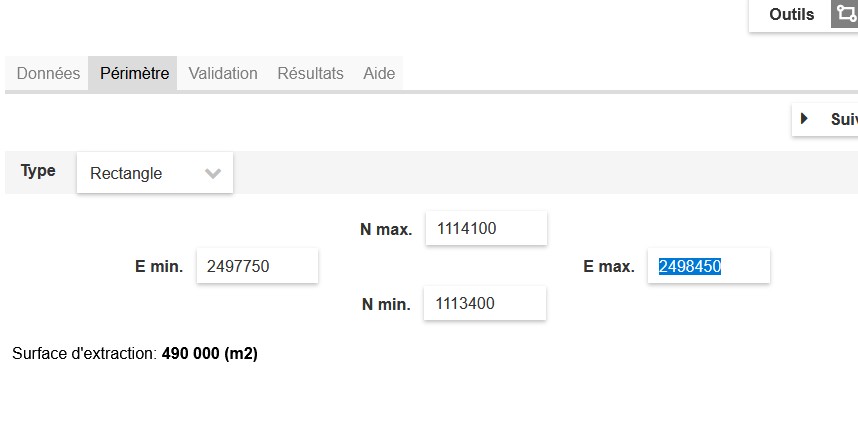Open the Résultats tab
Screen dimensions: 858x436
[310, 74]
